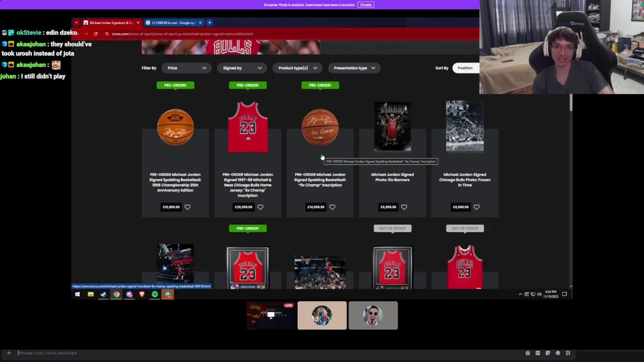
Task: Open Google Chrome taskbar icon
Action: click(x=116, y=295)
